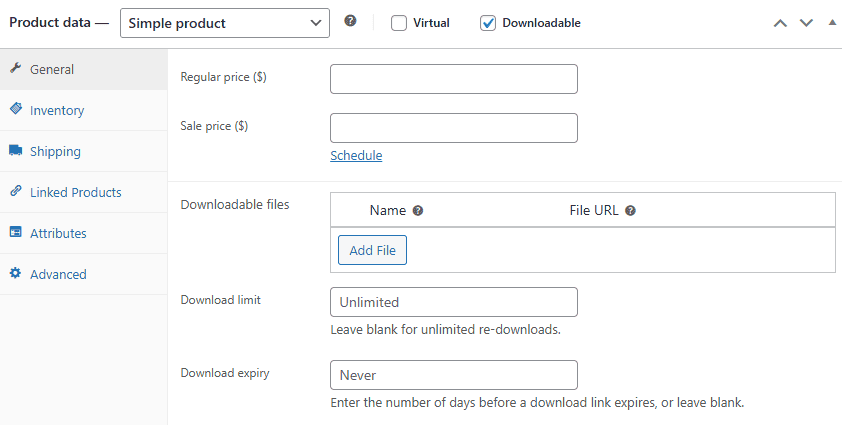The width and height of the screenshot is (842, 425).
Task: Click the Attributes list icon
Action: 16,232
